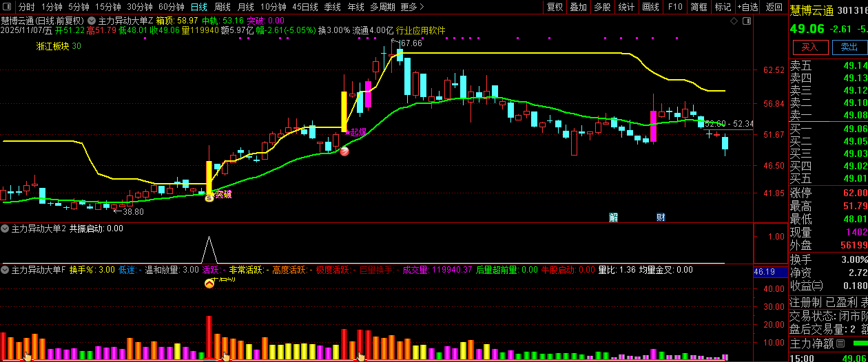Click the orange up-arrow icon in volume panel

[209, 283]
